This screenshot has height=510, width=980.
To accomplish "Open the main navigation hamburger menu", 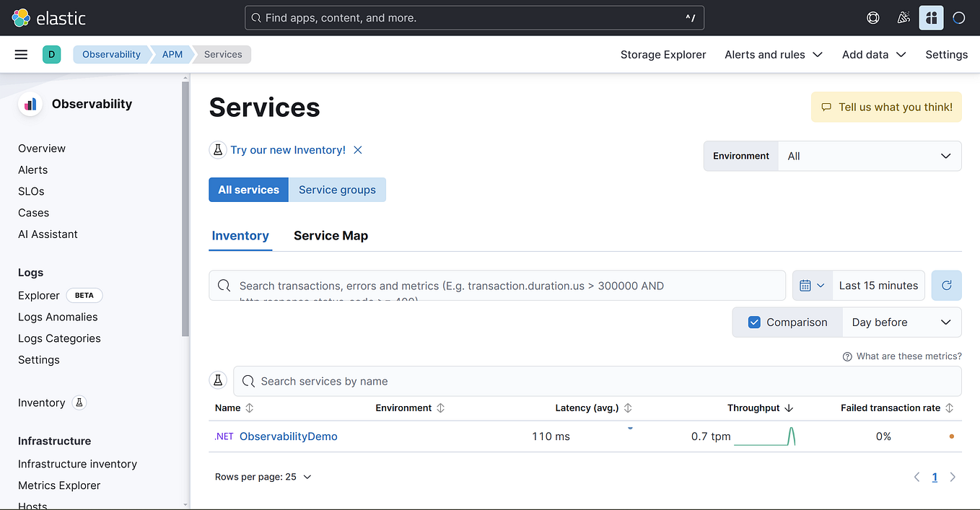I will 21,54.
